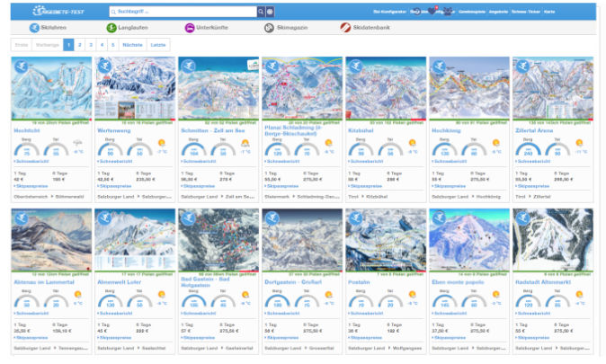Go to results page 3
The image size is (606, 364).
click(91, 45)
